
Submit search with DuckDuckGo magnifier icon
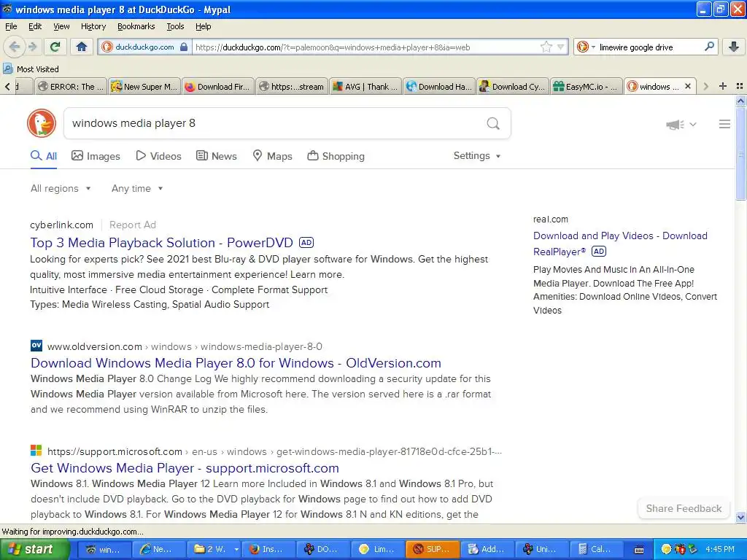pos(493,124)
